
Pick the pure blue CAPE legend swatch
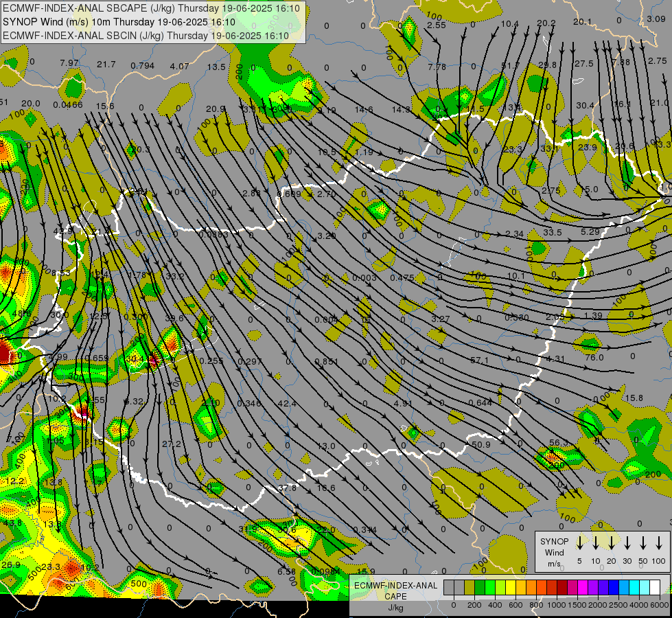(x=613, y=588)
